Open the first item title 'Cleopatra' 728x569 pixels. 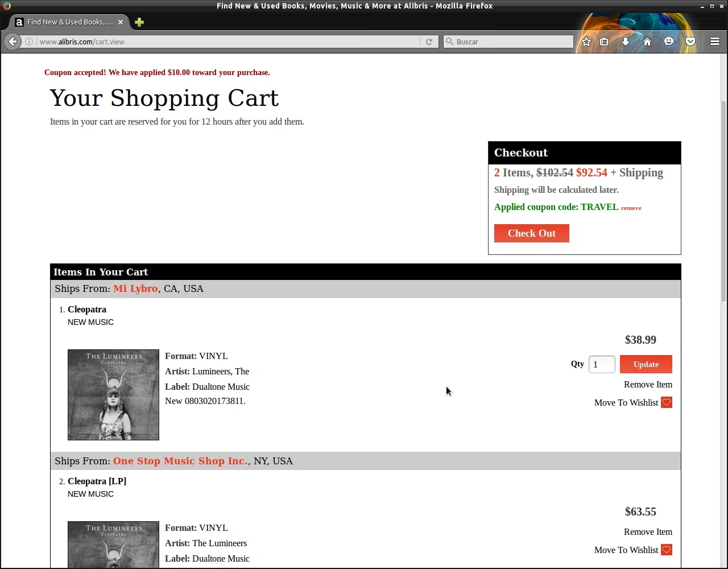[x=87, y=310]
